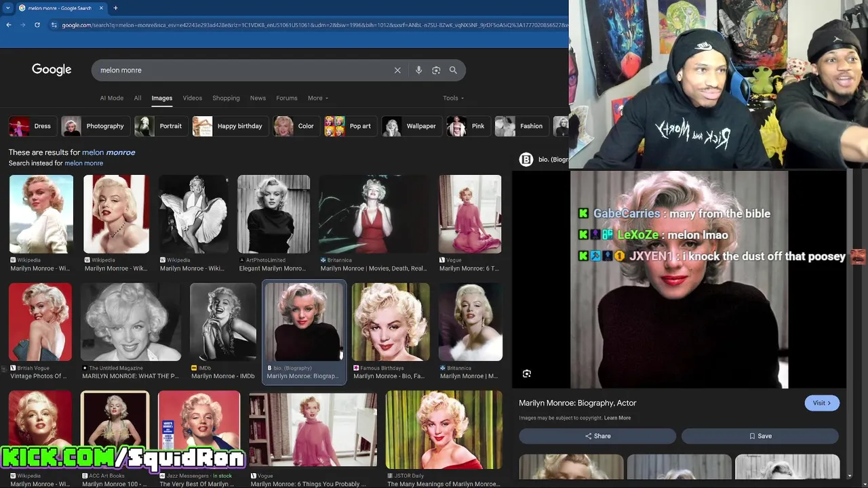This screenshot has width=868, height=488.
Task: Expand the More dropdown menu
Action: [318, 98]
